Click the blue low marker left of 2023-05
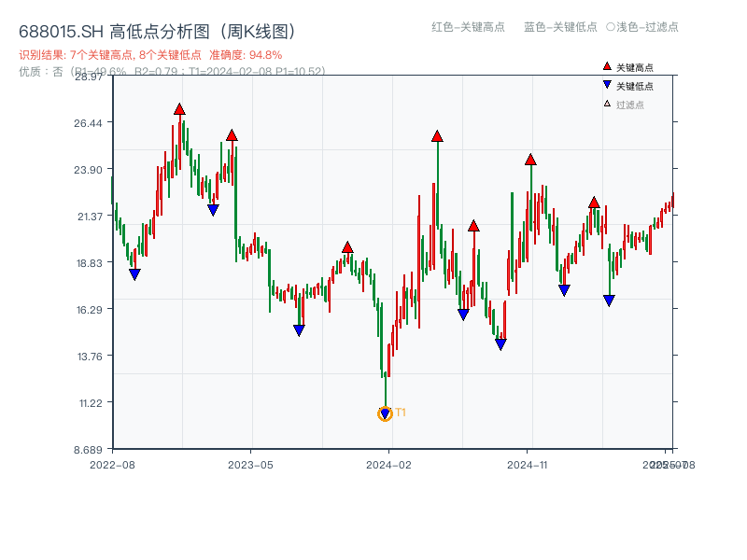The width and height of the screenshot is (747, 560). coord(213,208)
